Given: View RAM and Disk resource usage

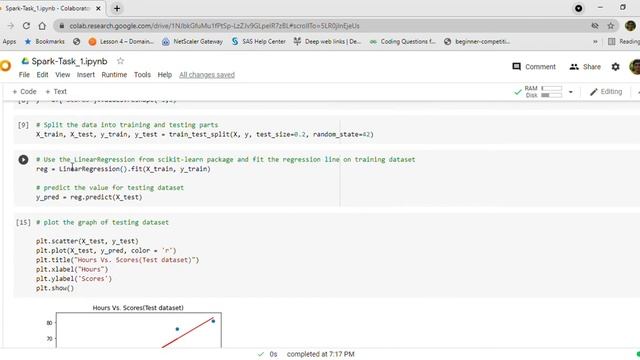Looking at the screenshot, I should click(x=543, y=92).
